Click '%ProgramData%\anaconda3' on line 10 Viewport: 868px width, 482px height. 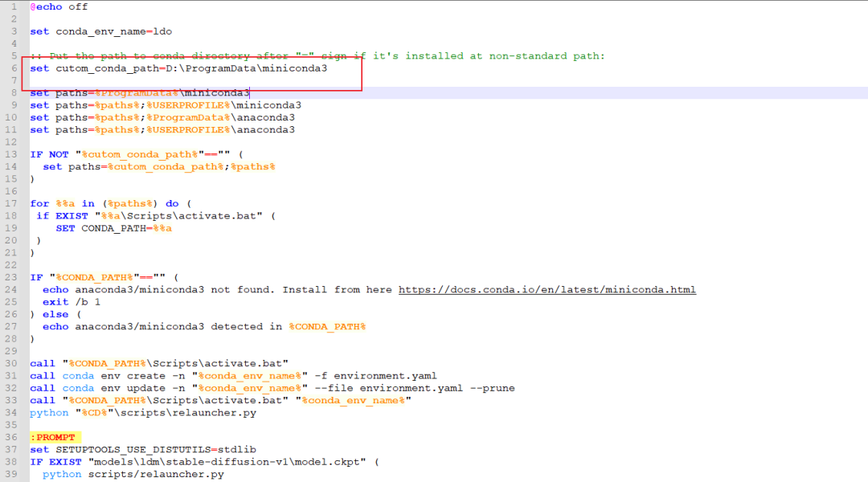coord(220,117)
